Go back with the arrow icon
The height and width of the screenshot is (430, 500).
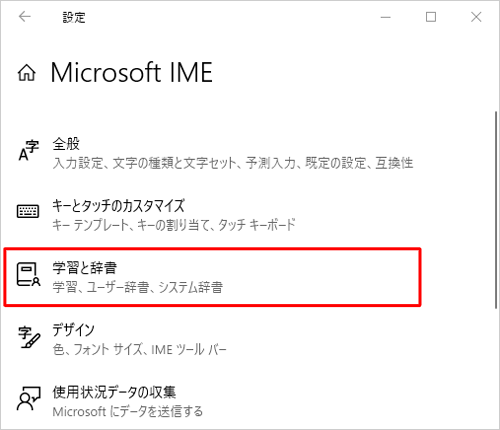point(25,17)
